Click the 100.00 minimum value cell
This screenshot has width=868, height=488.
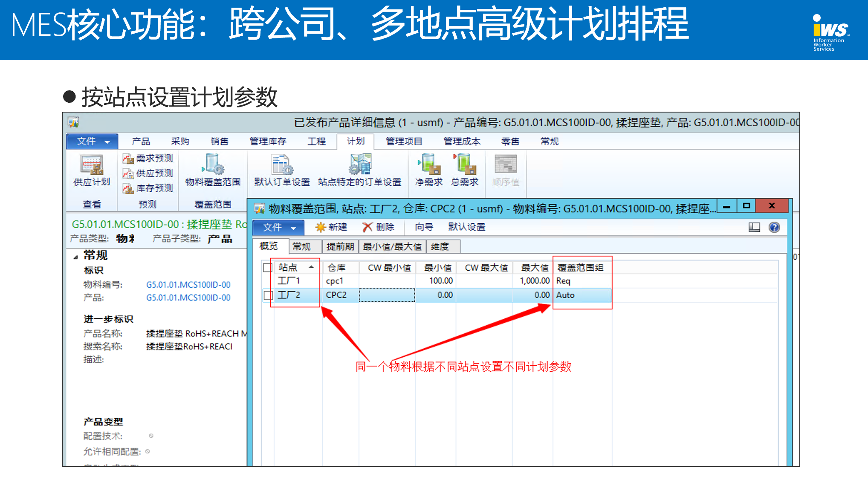click(x=436, y=281)
